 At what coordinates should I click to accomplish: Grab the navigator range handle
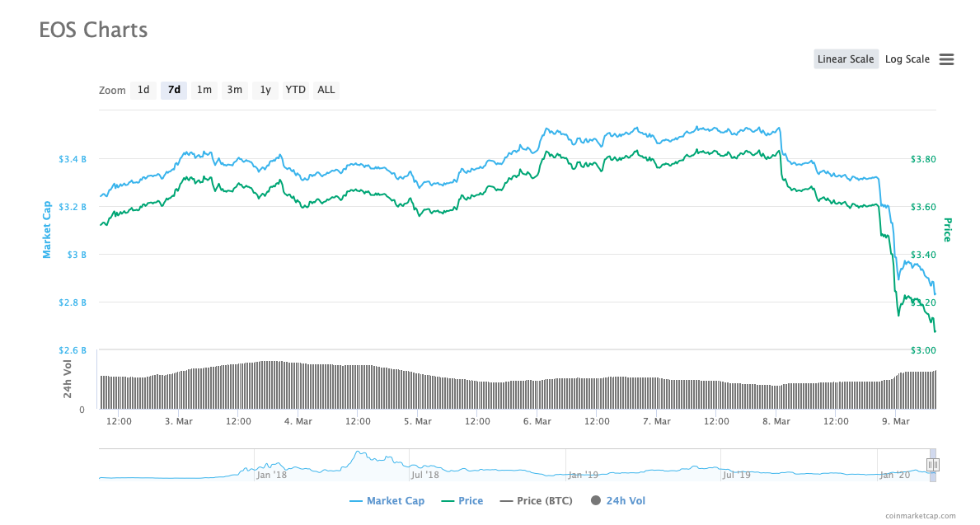pyautogui.click(x=932, y=465)
